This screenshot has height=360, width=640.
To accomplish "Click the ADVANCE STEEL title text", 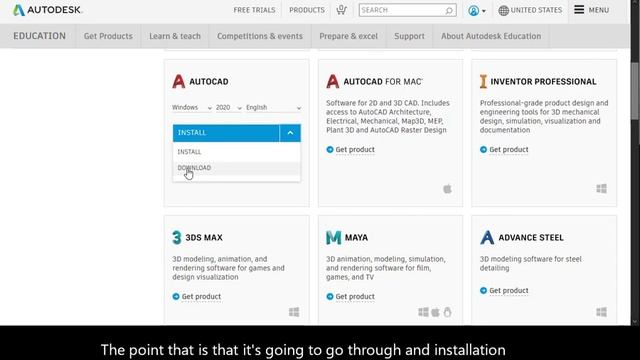I will coord(531,238).
